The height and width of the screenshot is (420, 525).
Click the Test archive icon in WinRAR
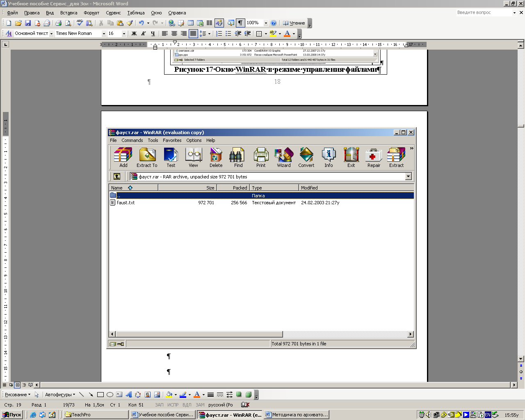(x=171, y=157)
